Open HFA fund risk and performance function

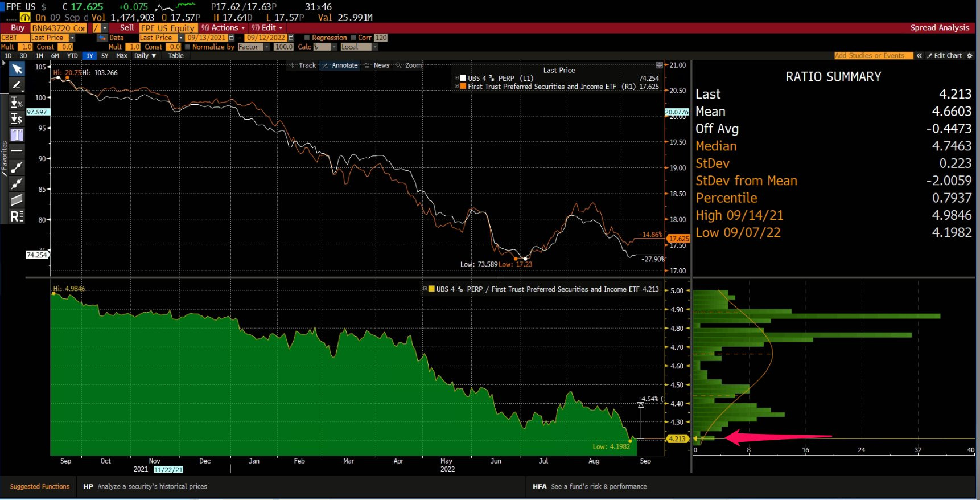click(590, 487)
